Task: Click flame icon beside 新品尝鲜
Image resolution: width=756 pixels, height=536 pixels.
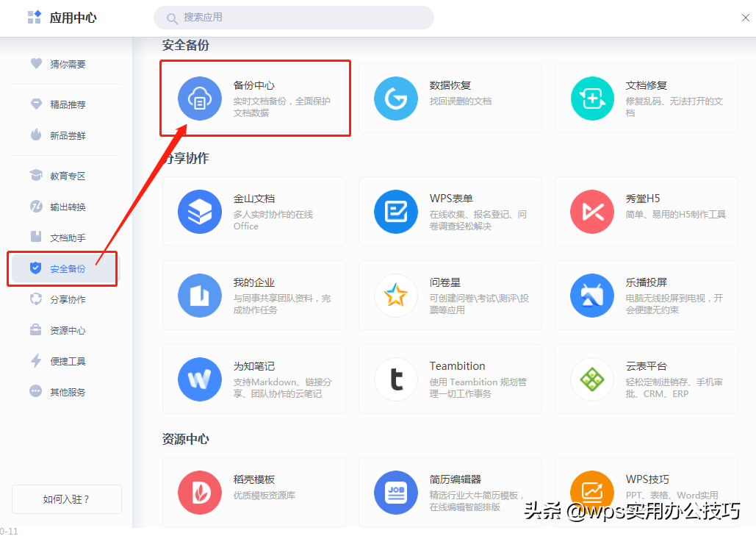Action: click(x=36, y=135)
